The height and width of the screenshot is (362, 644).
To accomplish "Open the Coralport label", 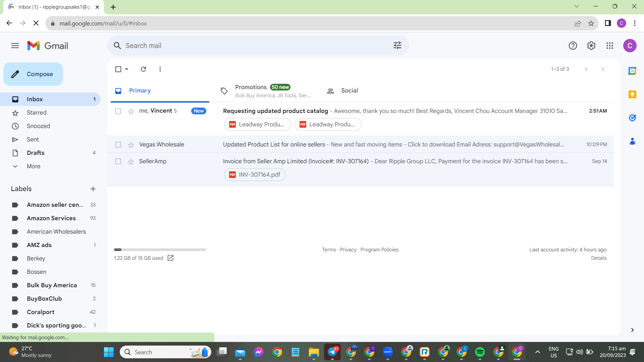I will 50,312.
